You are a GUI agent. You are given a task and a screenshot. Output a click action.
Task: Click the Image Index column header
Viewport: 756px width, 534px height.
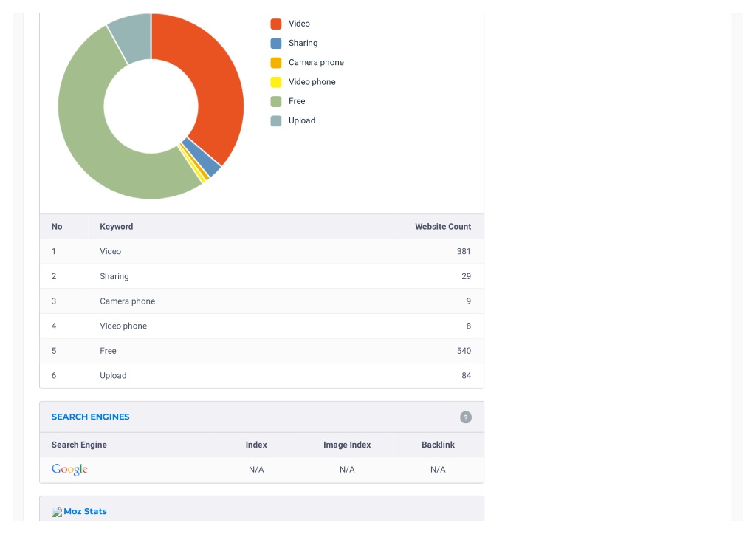click(347, 445)
